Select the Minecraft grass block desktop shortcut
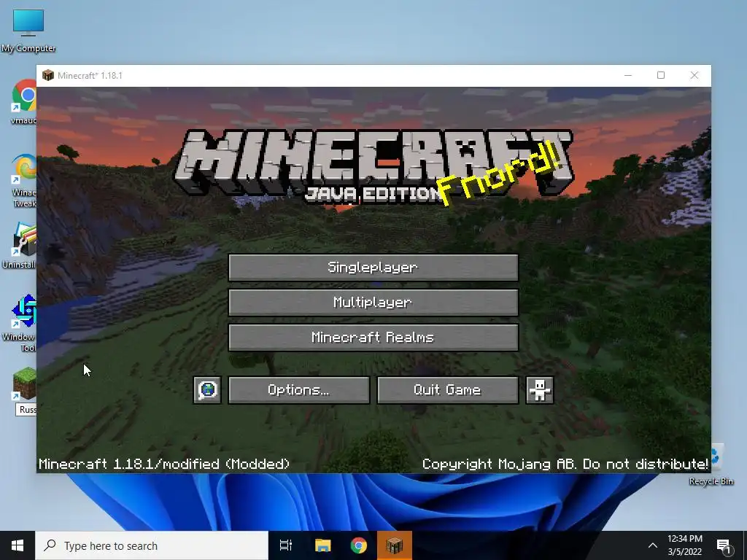The image size is (747, 560). pos(25,391)
